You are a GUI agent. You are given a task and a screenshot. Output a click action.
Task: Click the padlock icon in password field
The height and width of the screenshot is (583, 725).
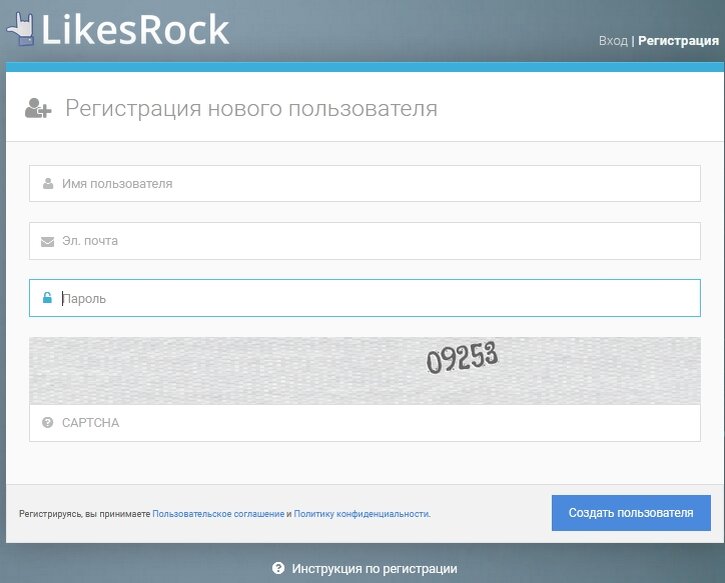47,298
